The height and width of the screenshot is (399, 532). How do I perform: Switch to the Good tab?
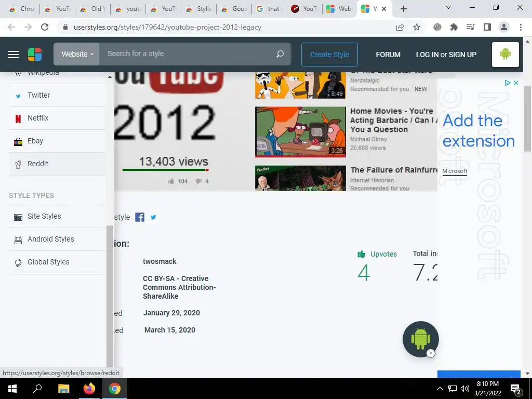click(234, 9)
